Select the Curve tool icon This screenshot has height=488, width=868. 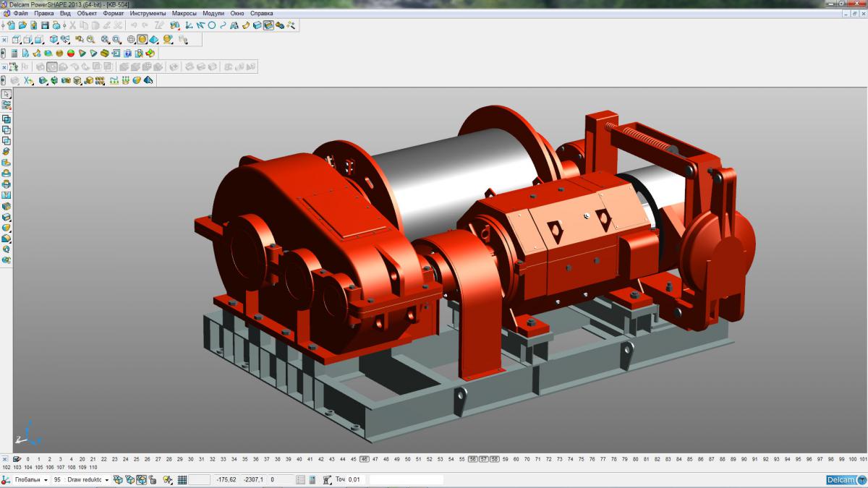[223, 25]
